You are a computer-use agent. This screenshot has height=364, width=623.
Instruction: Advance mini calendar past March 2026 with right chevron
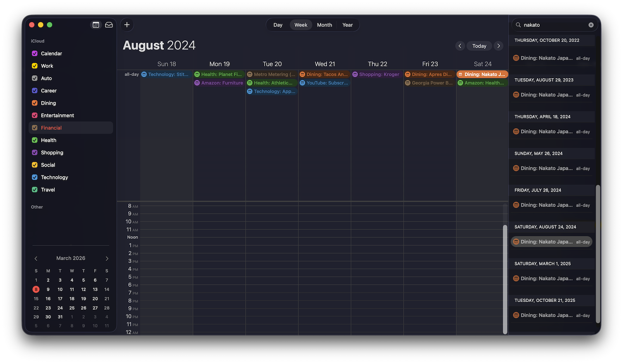pyautogui.click(x=107, y=258)
